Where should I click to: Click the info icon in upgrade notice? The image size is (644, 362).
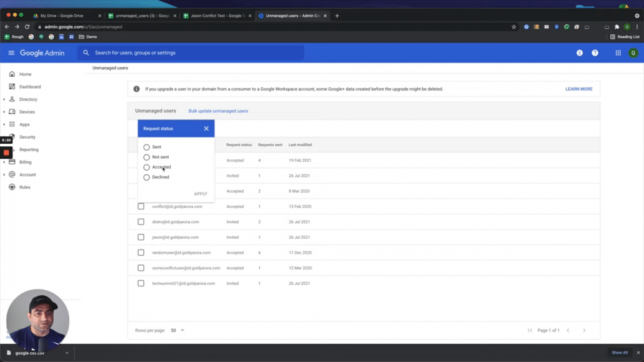pyautogui.click(x=136, y=89)
